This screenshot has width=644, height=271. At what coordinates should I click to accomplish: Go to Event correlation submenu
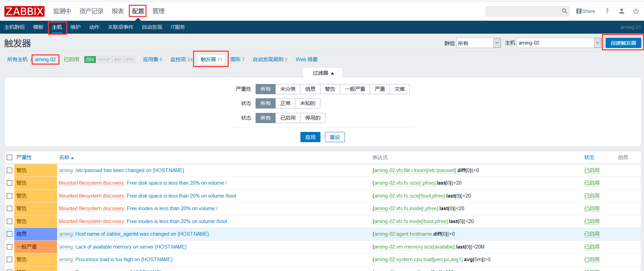121,27
